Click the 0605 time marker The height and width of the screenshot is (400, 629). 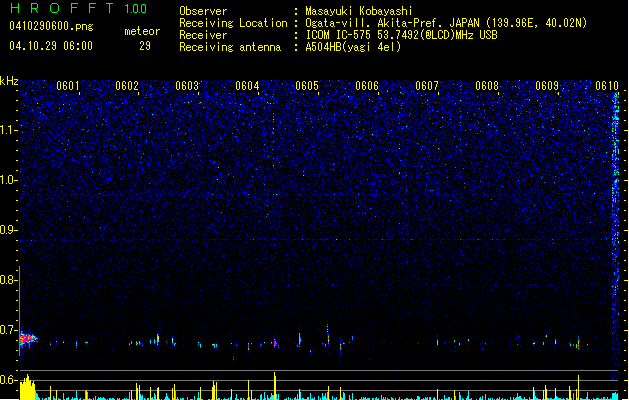pyautogui.click(x=307, y=86)
